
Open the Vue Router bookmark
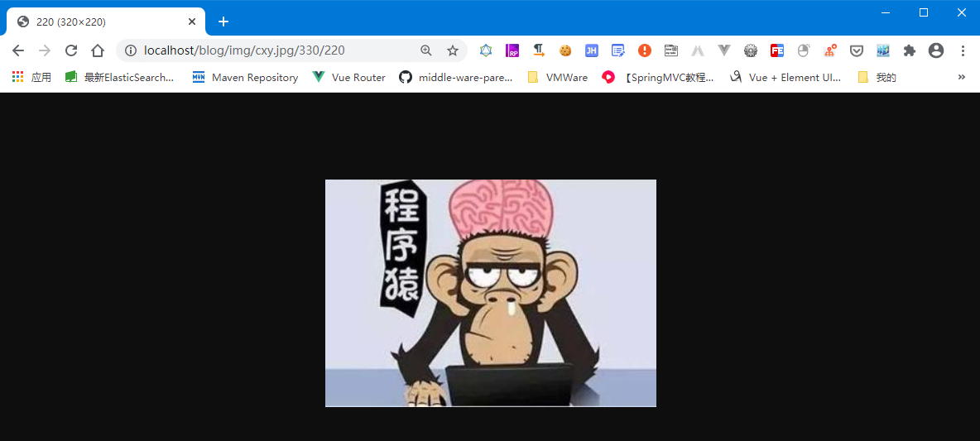coord(348,78)
